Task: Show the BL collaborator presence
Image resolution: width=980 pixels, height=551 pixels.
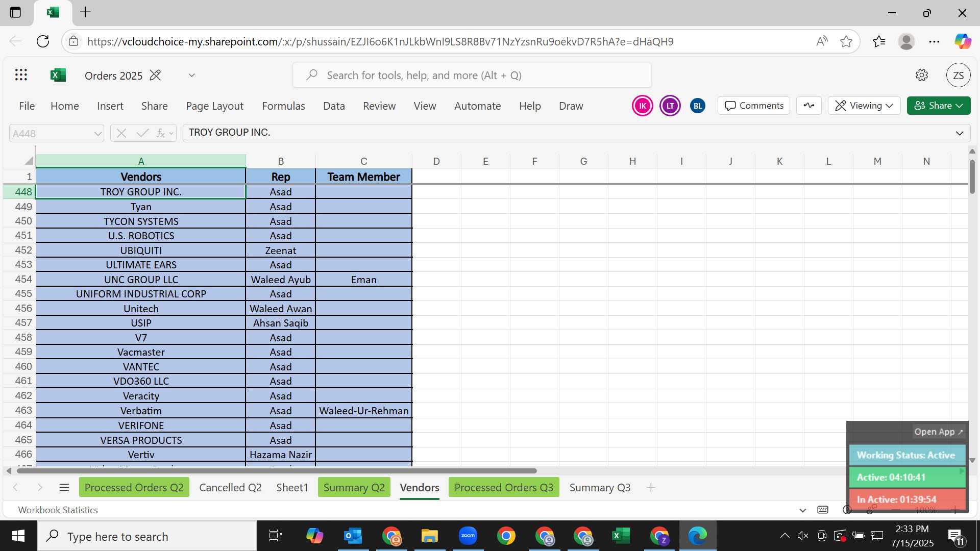Action: 697,106
